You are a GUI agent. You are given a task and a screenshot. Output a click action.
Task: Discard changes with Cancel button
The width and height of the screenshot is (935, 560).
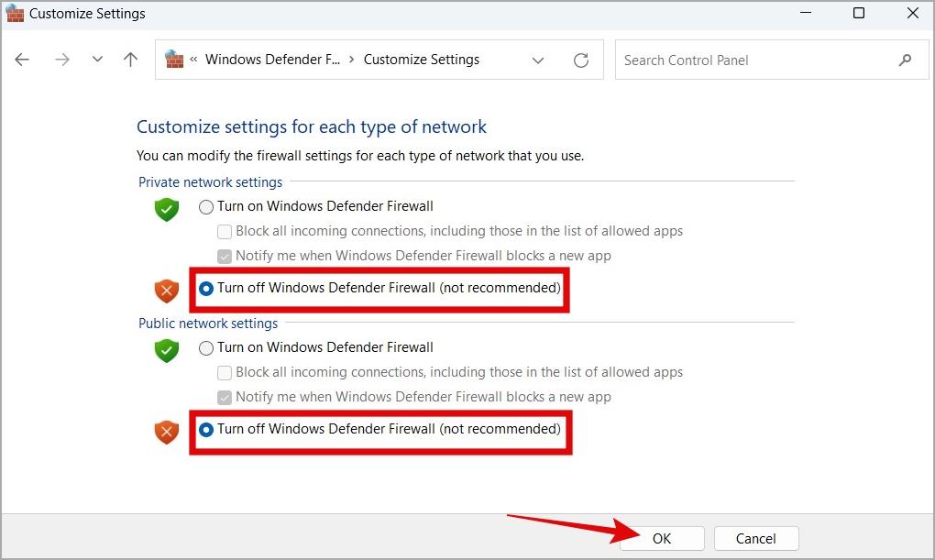coord(756,539)
